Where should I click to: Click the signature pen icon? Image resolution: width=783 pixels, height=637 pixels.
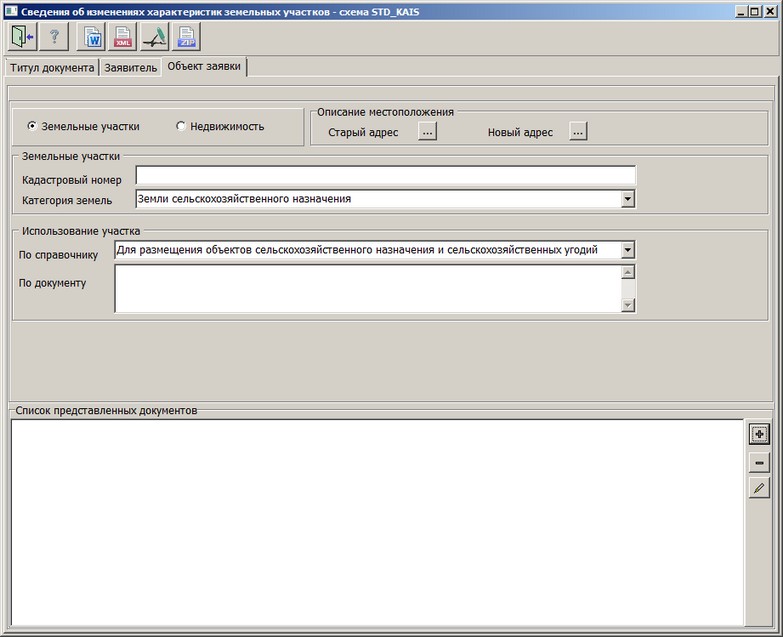tap(155, 38)
